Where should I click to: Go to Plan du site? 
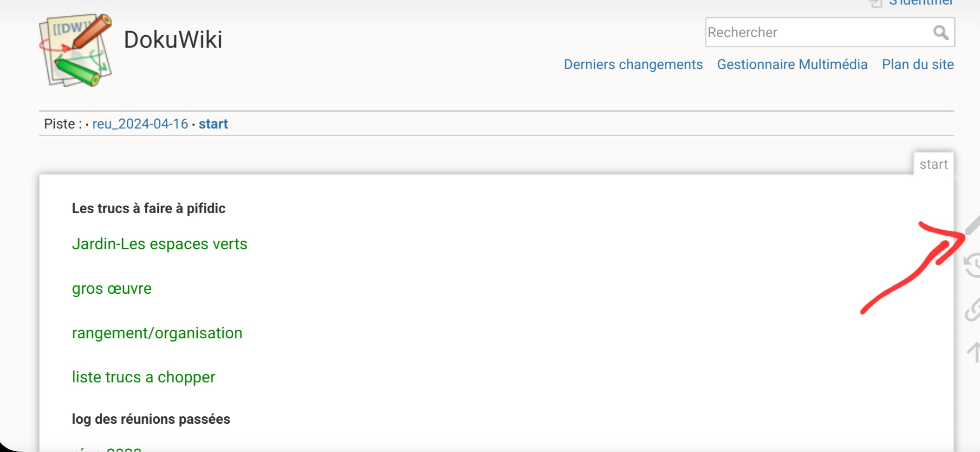(917, 65)
